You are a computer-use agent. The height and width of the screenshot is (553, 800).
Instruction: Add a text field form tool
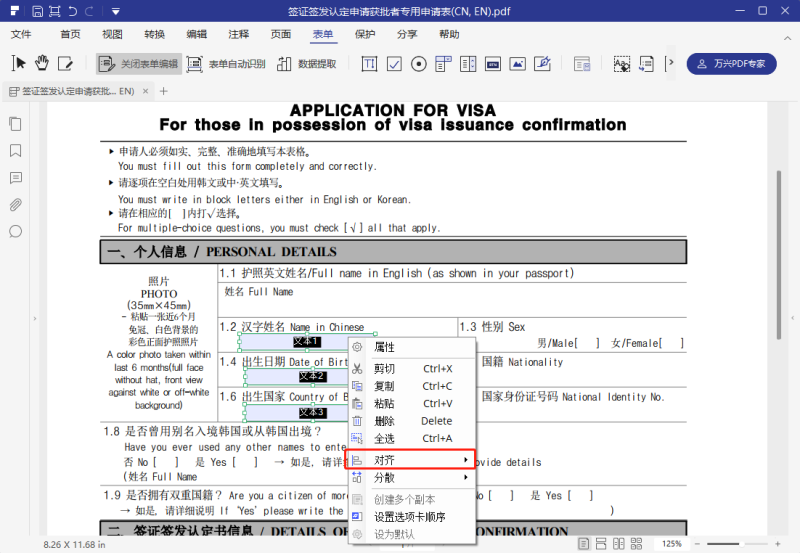point(369,64)
